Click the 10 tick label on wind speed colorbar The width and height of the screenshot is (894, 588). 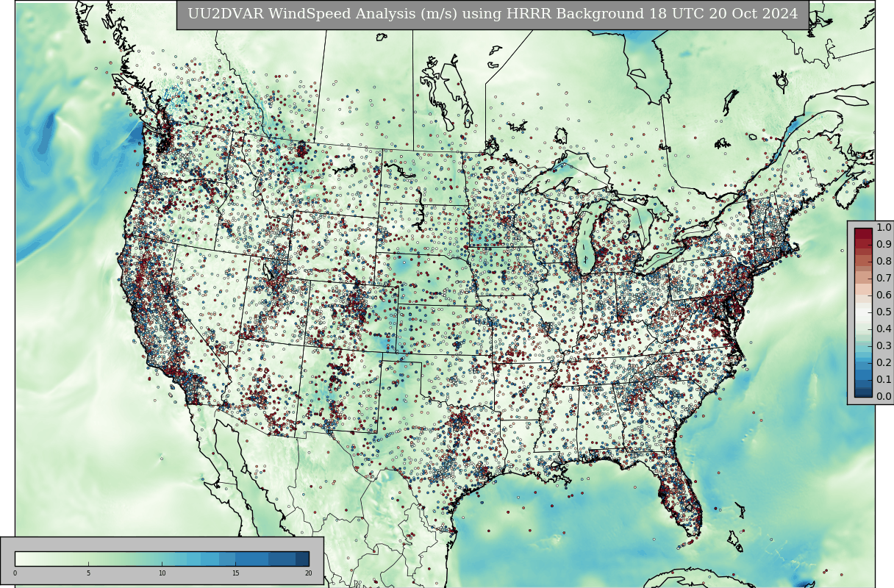(162, 573)
